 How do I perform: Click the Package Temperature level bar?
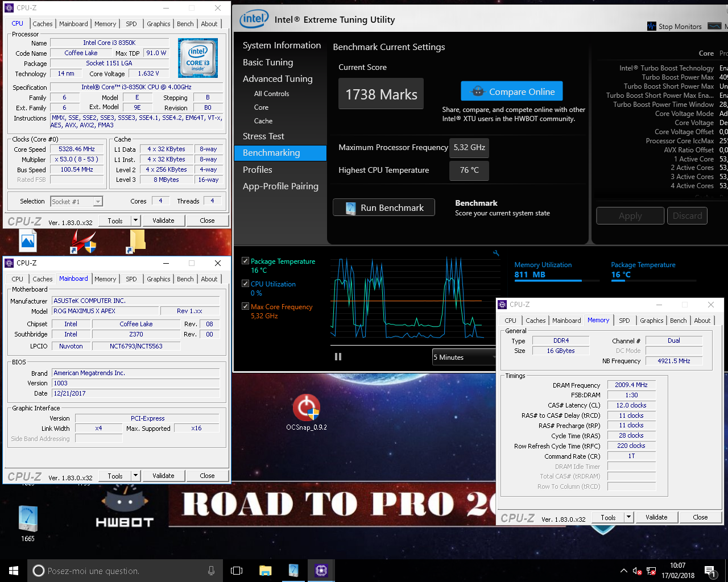tap(653, 281)
